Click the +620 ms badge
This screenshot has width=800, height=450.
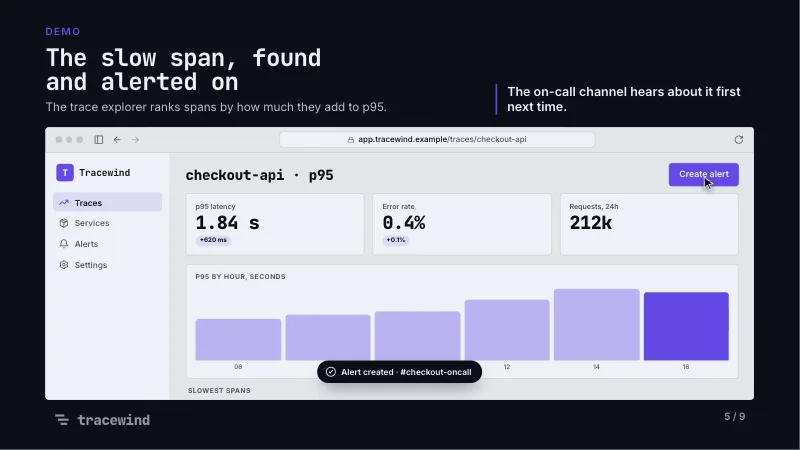tap(213, 240)
